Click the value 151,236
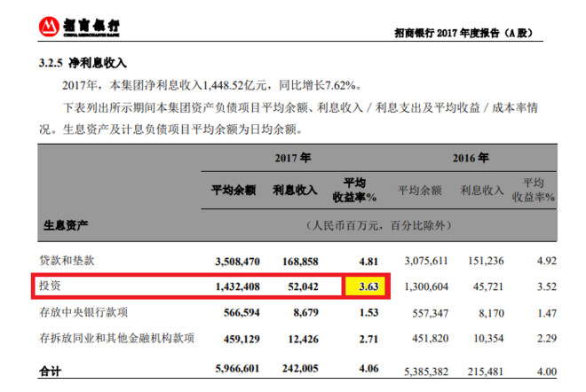Viewport: 586px width, 392px height. 486,261
